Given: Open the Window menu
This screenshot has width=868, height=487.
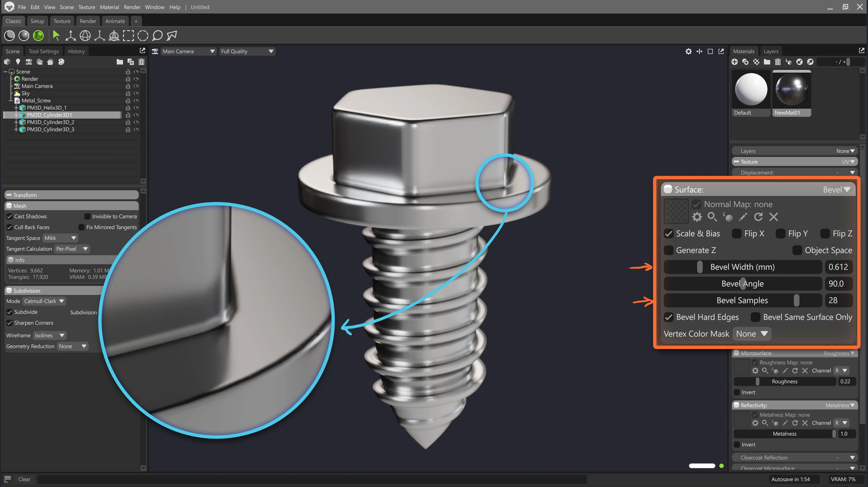Looking at the screenshot, I should [x=155, y=7].
